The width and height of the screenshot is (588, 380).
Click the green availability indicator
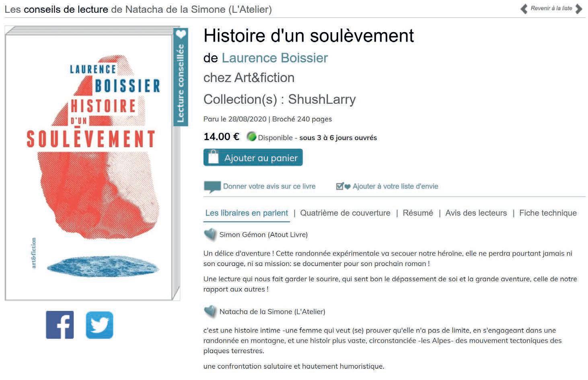252,137
